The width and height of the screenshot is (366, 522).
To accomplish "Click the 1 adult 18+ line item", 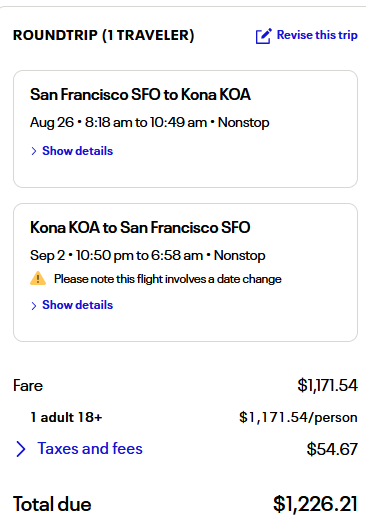I will coord(66,417).
